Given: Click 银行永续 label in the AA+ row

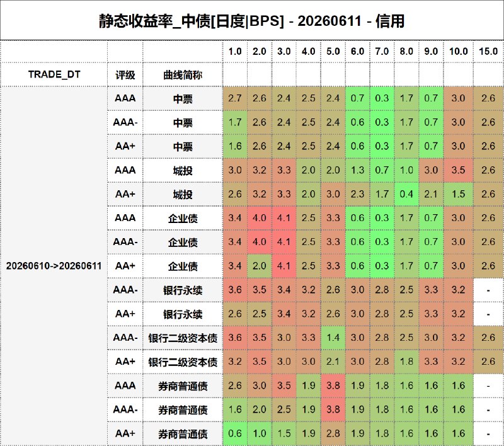Looking at the screenshot, I should [183, 314].
